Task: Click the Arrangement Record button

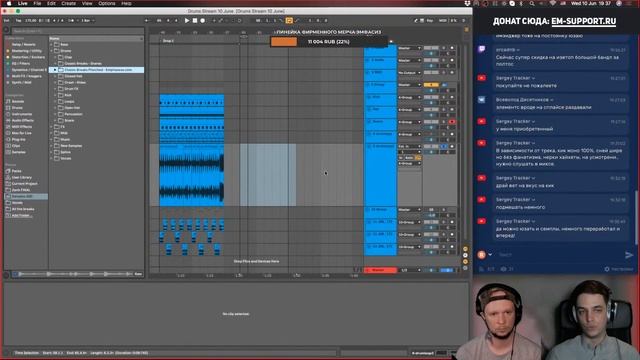Action: coord(202,20)
